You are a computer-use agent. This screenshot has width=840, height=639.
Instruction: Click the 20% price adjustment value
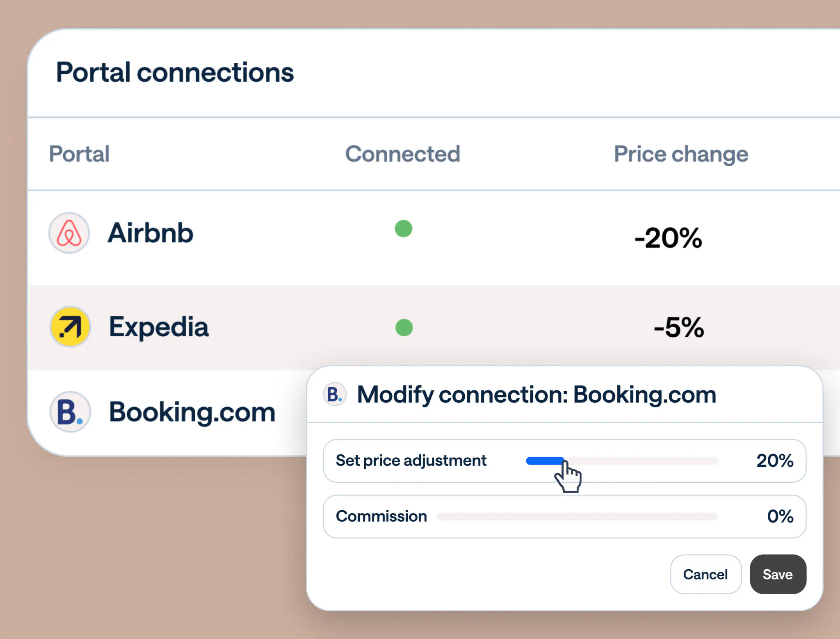774,461
